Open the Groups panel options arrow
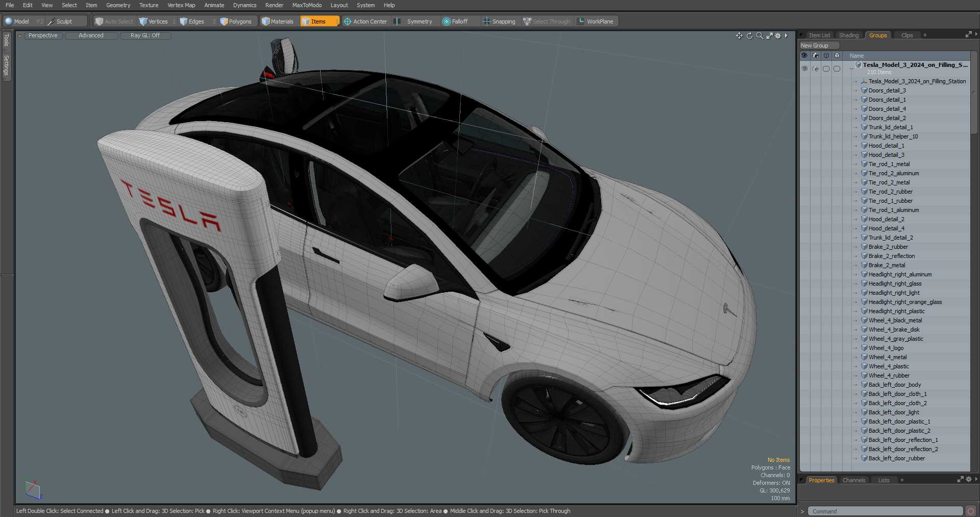This screenshot has width=980, height=517. (x=976, y=35)
